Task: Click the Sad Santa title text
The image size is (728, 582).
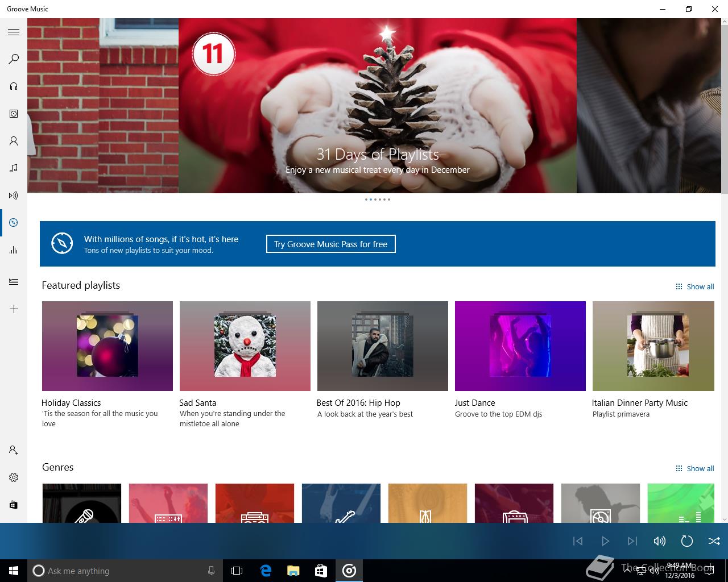Action: coord(198,402)
